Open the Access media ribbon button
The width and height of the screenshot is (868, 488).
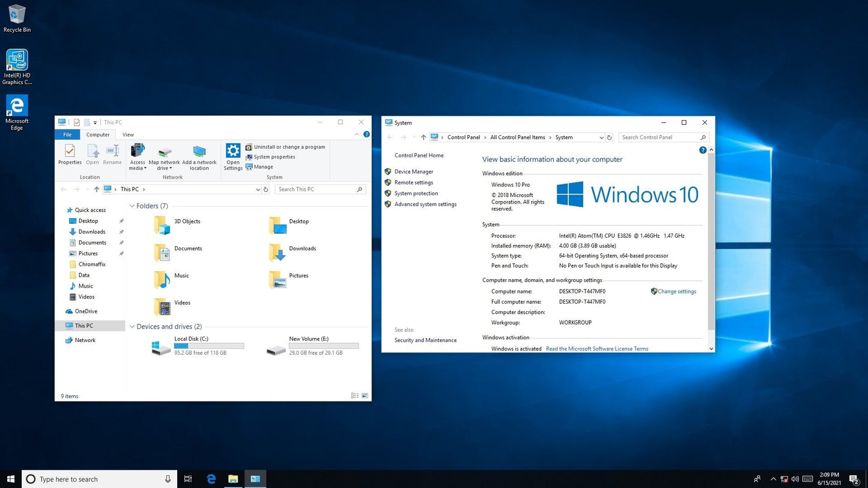pos(138,158)
